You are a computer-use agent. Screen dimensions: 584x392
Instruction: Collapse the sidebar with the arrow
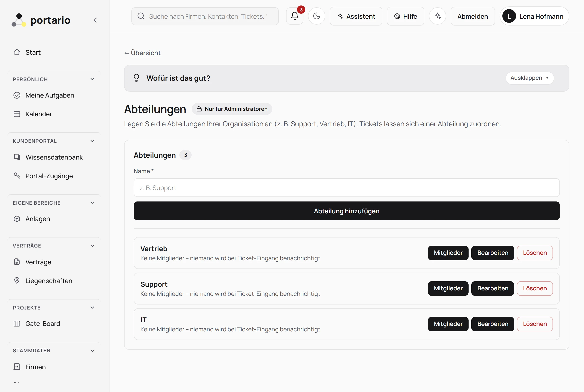(x=95, y=20)
